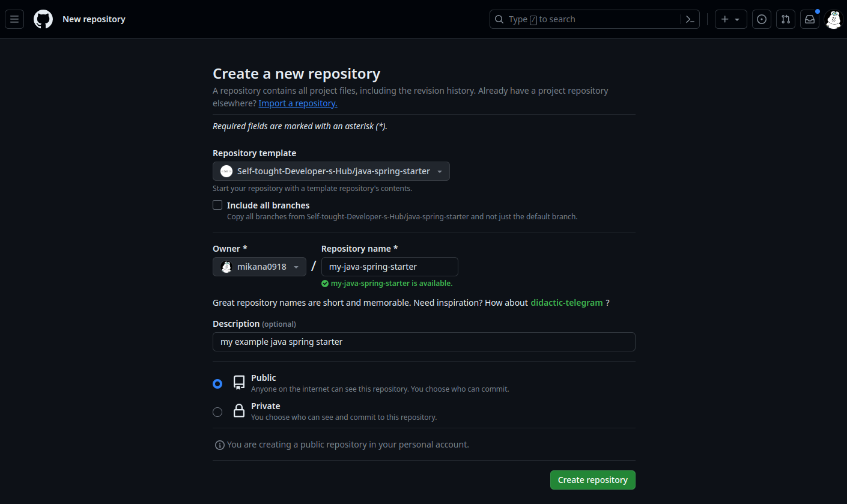Click the 'my-java-spring-starter is available' message
The image size is (847, 504).
click(x=392, y=284)
